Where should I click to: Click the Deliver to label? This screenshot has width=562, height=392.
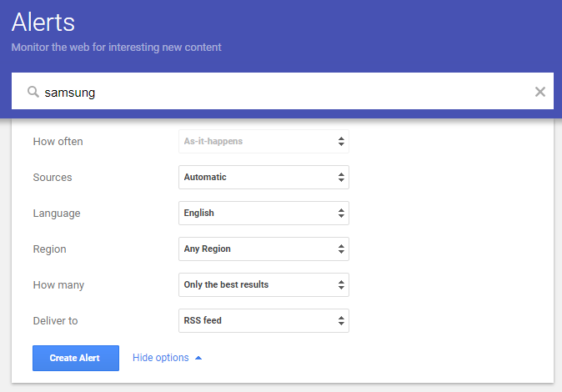pos(55,320)
